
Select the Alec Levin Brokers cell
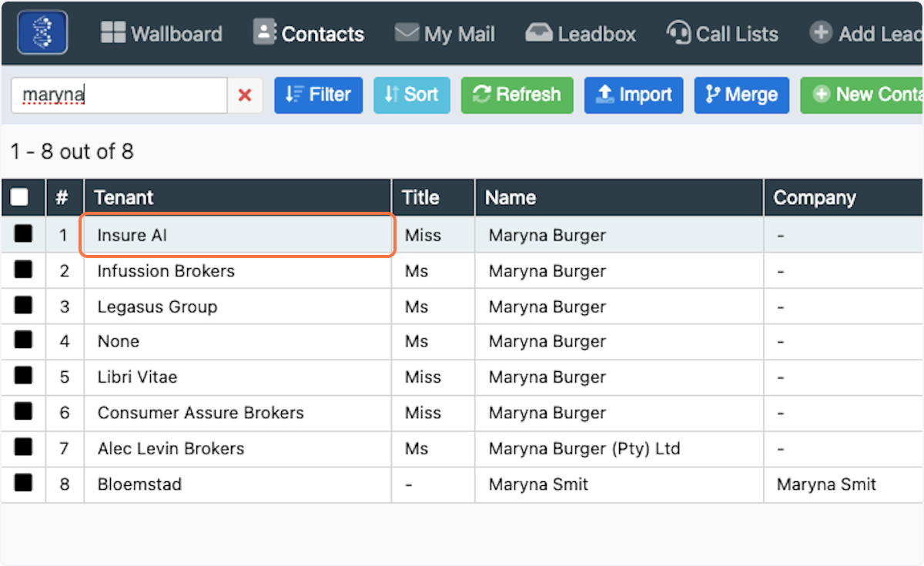coord(238,448)
